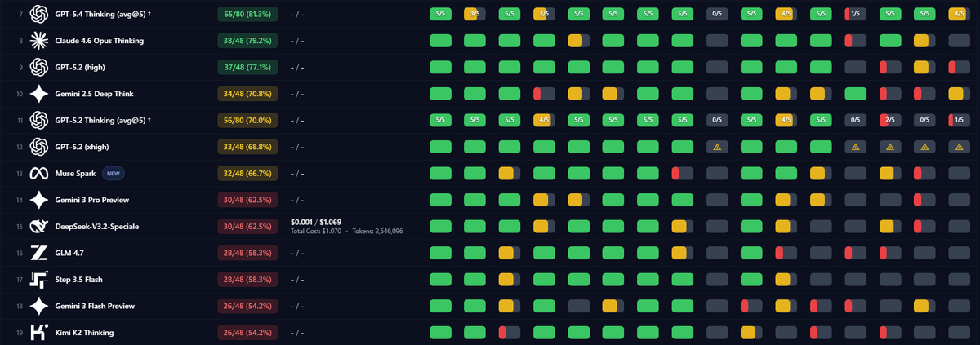
Task: Select the Gemini 3 Pro Preview model name
Action: coord(91,200)
